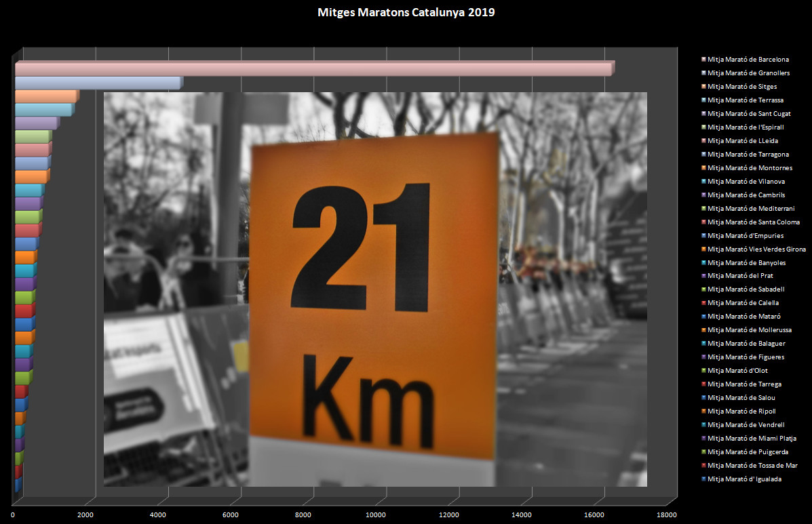Click the chart title Mitges Maratons Catalunya 2019

click(x=406, y=12)
